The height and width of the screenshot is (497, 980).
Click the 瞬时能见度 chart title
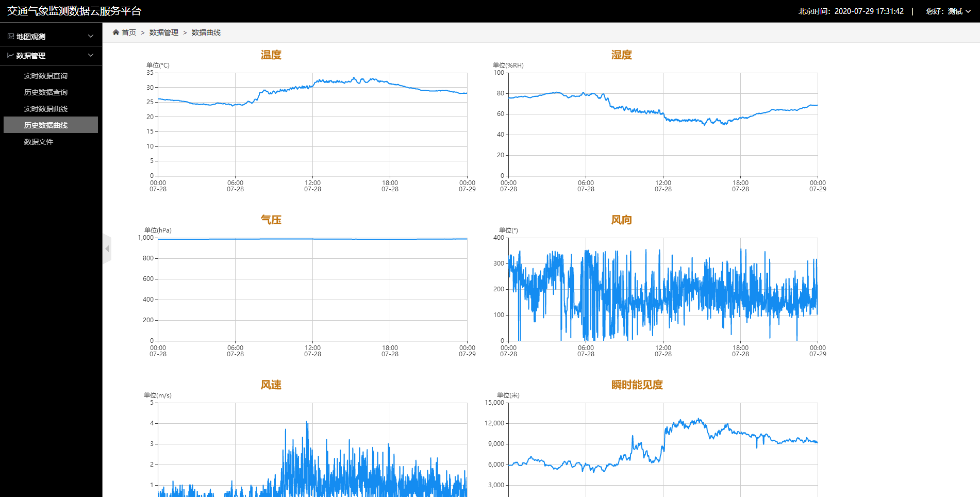coord(637,385)
